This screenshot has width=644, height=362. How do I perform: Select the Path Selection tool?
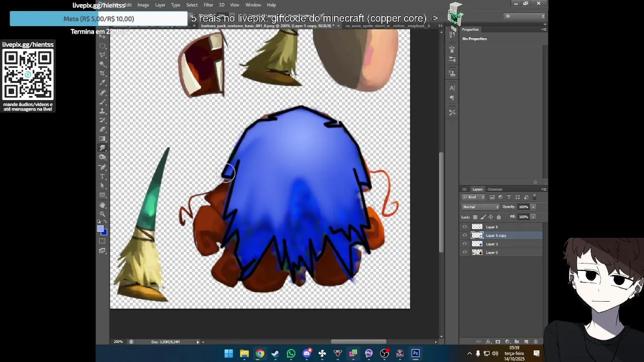(103, 186)
